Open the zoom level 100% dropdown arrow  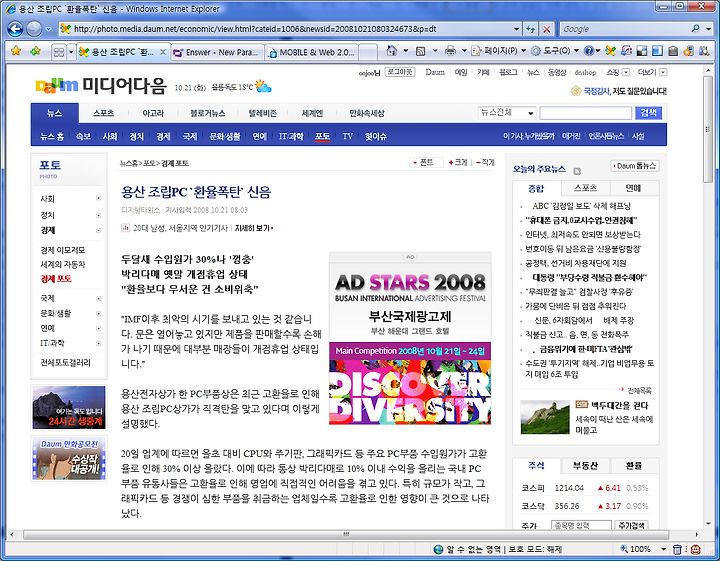[x=663, y=549]
